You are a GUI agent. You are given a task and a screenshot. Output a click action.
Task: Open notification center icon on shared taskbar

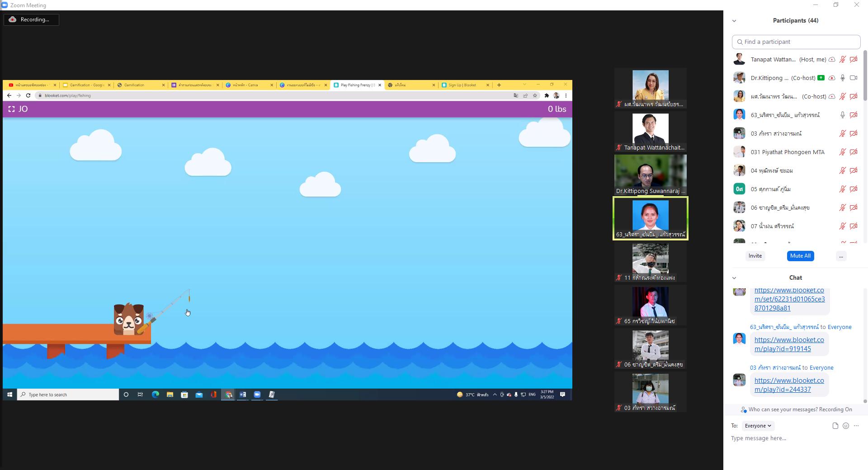click(x=563, y=395)
